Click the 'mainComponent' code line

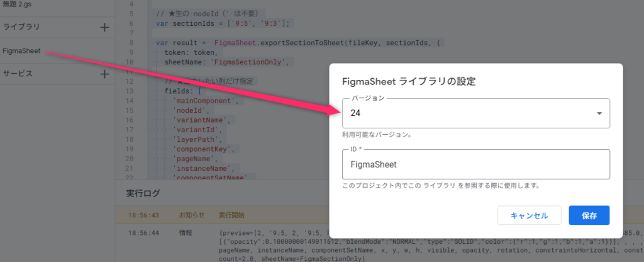[206, 101]
